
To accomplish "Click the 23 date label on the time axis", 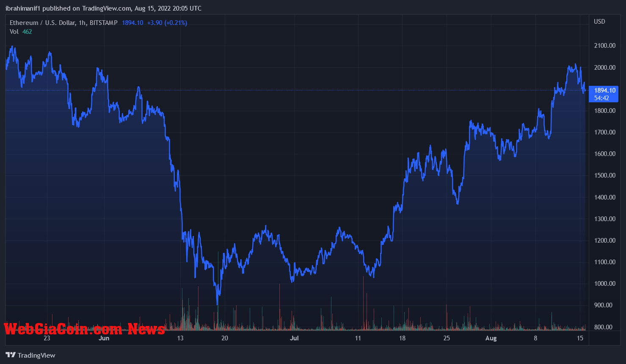I will pyautogui.click(x=47, y=338).
